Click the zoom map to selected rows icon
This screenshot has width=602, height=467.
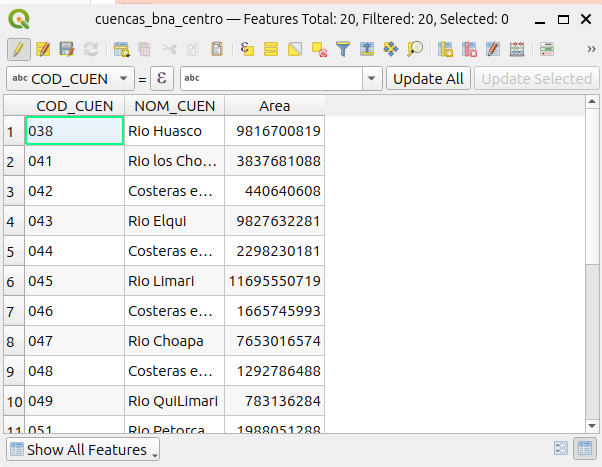pyautogui.click(x=415, y=48)
